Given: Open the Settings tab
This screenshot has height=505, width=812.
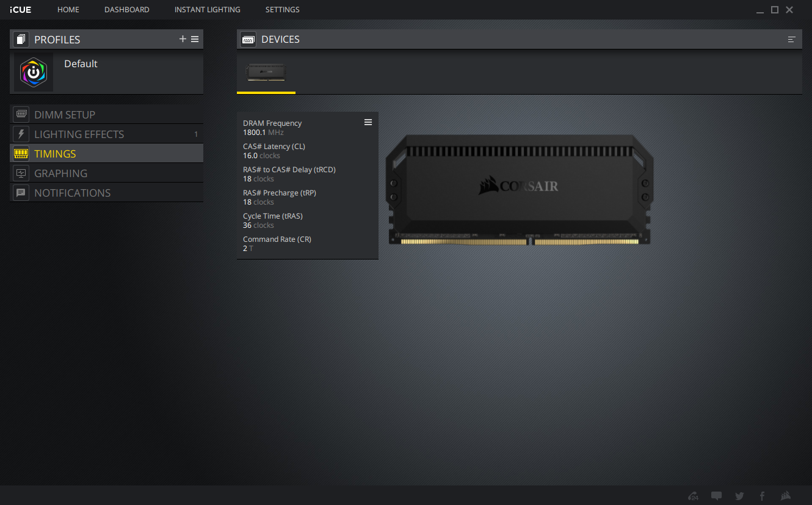Looking at the screenshot, I should pos(283,10).
